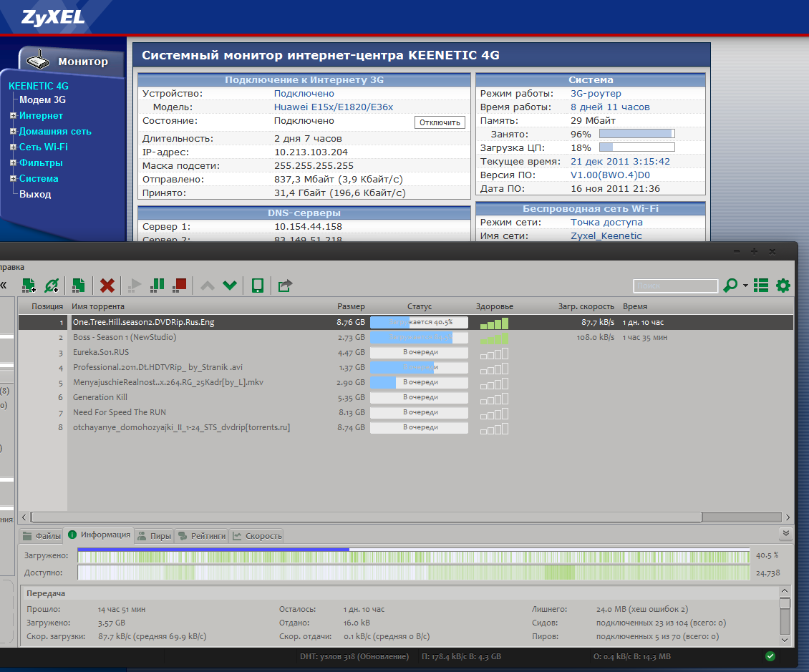Collapse the sidebar with double chevron

[x=4, y=286]
